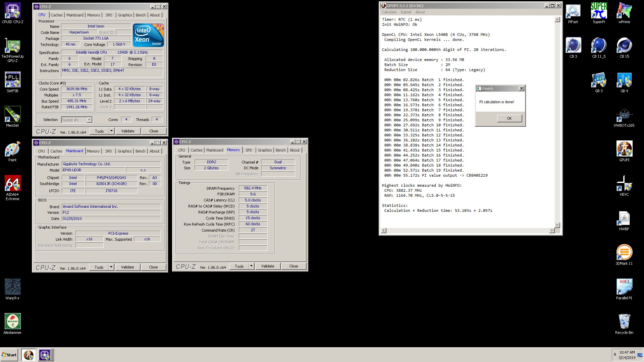The height and width of the screenshot is (362, 644).
Task: Open Submit menu in GPUPI
Action: point(406,12)
